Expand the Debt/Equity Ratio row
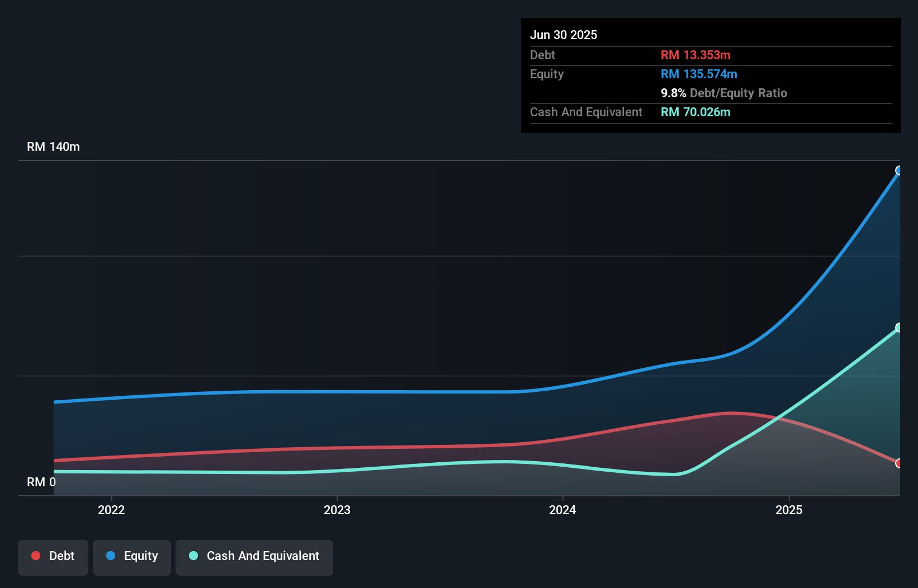 pyautogui.click(x=724, y=93)
